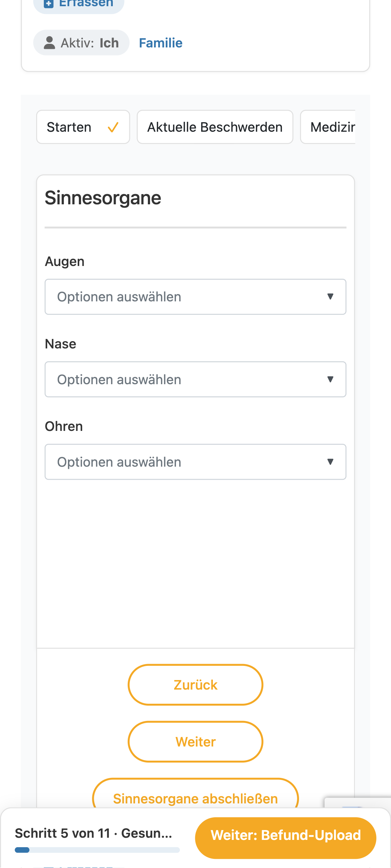Viewport: 391px width, 868px height.
Task: Open the Aktuelle Beschwerden tab
Action: coord(215,127)
